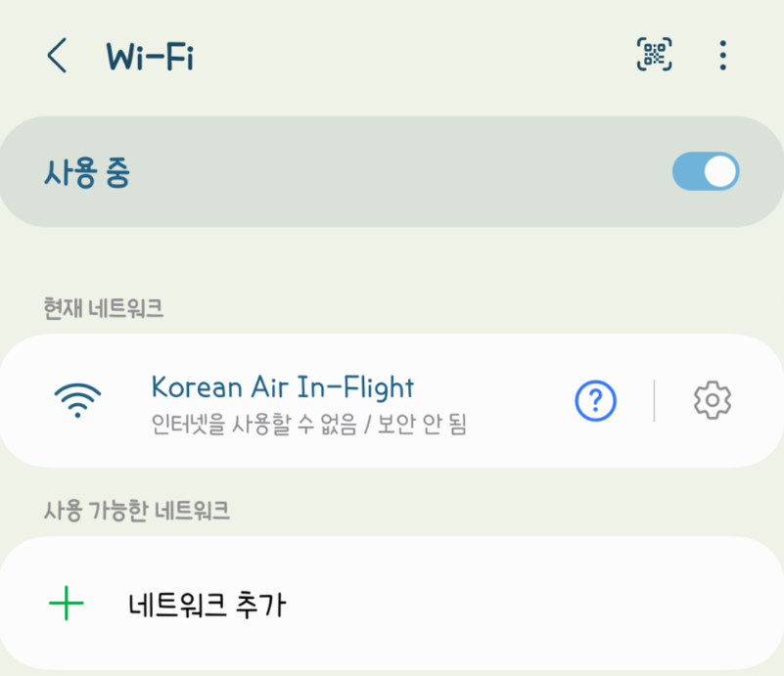
Task: Tap the 사용 중 label text
Action: tap(86, 171)
